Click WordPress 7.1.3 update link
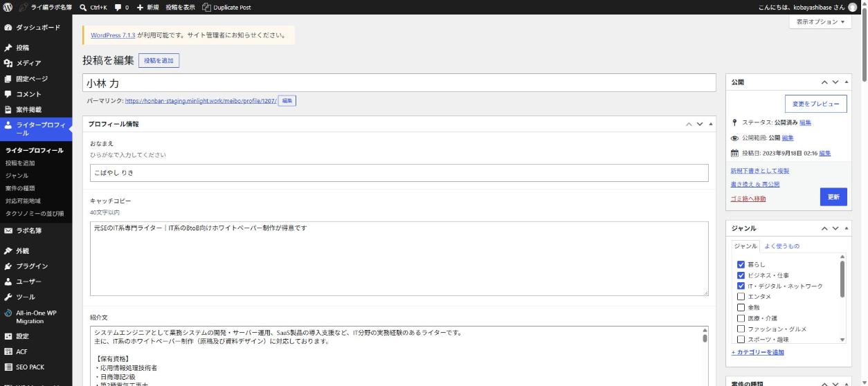The height and width of the screenshot is (386, 868). [113, 35]
